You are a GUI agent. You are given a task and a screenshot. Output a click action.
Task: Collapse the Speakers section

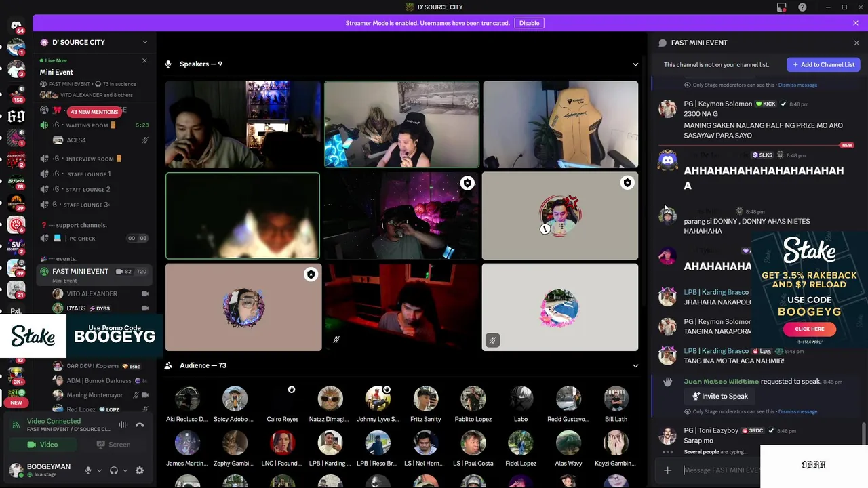pyautogui.click(x=635, y=64)
